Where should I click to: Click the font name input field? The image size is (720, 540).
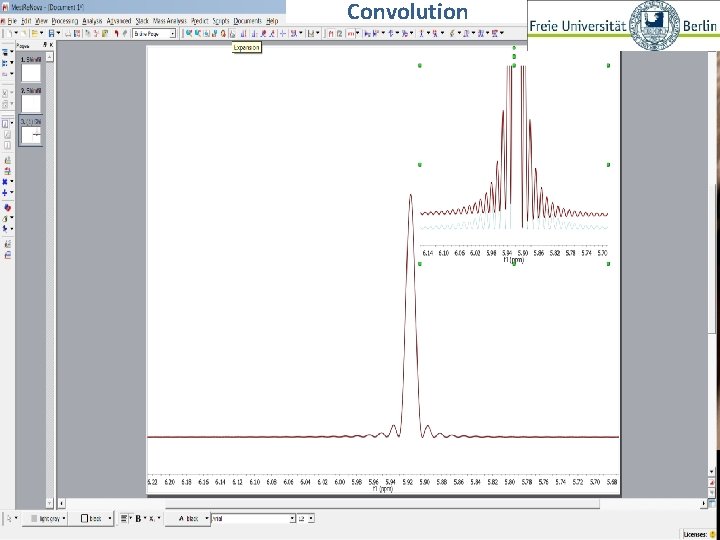pyautogui.click(x=250, y=518)
